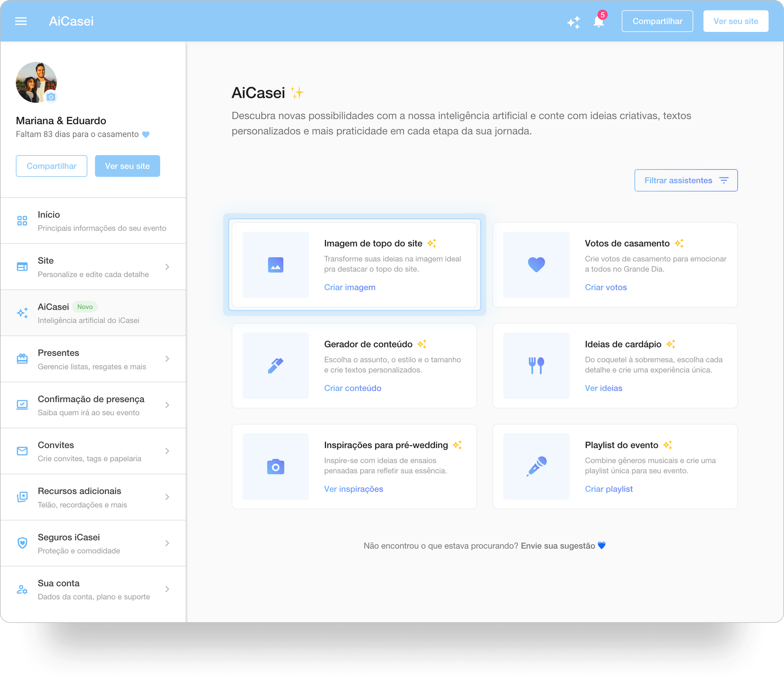Click the camera icon on profile photo
Image resolution: width=784 pixels, height=684 pixels.
51,97
